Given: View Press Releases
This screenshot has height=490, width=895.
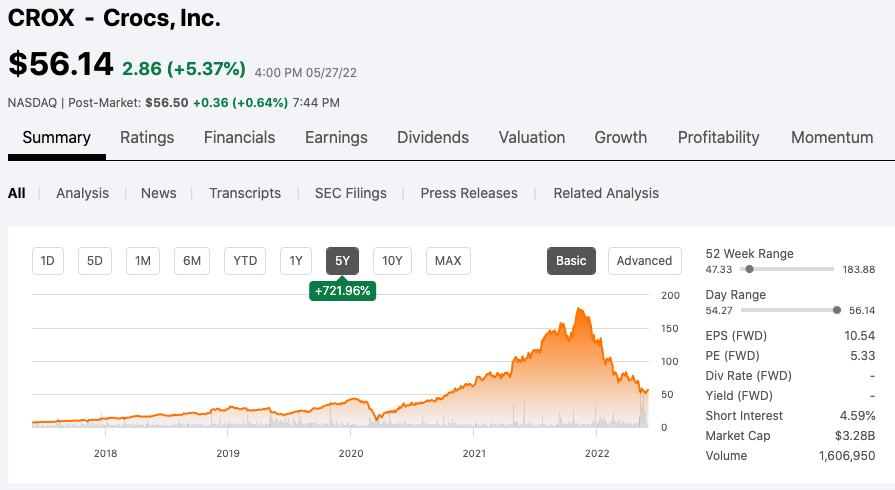Looking at the screenshot, I should [469, 193].
